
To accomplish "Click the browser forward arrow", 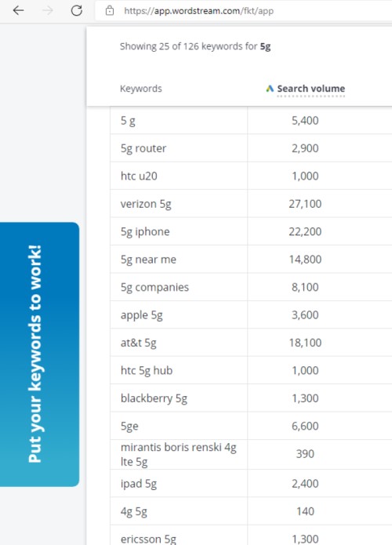I will pos(48,10).
